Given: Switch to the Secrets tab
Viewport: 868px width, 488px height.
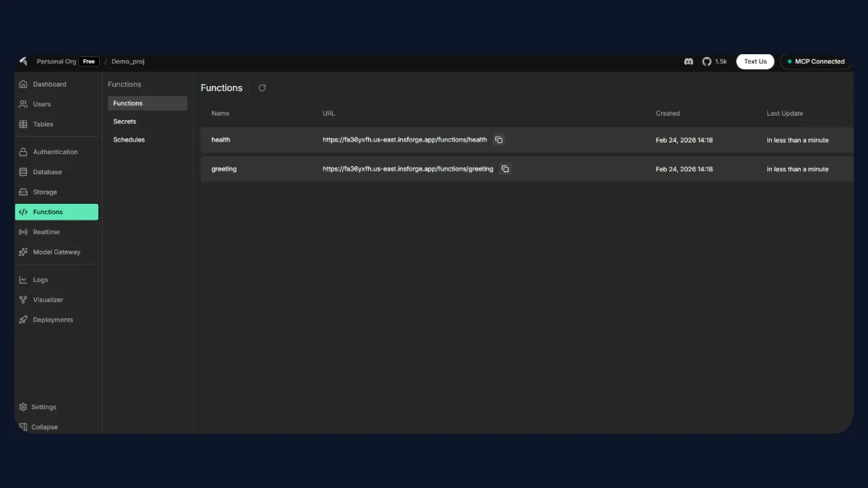Looking at the screenshot, I should coord(124,121).
